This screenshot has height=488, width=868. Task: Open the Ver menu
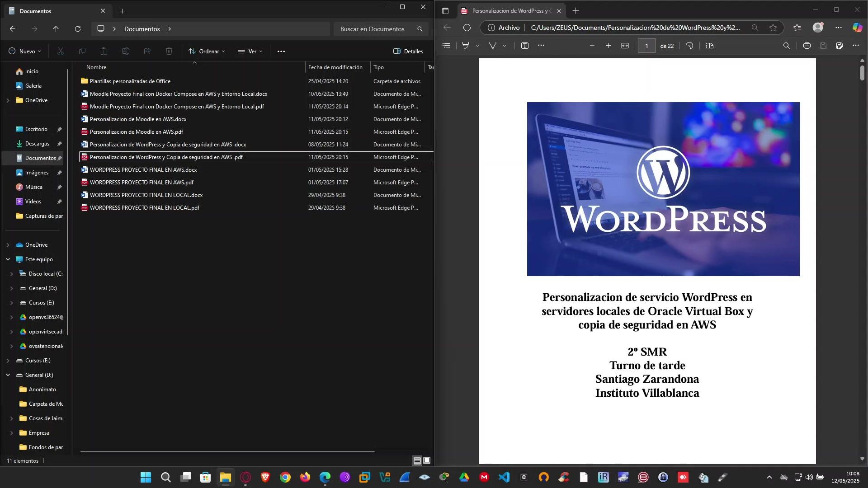click(x=250, y=51)
